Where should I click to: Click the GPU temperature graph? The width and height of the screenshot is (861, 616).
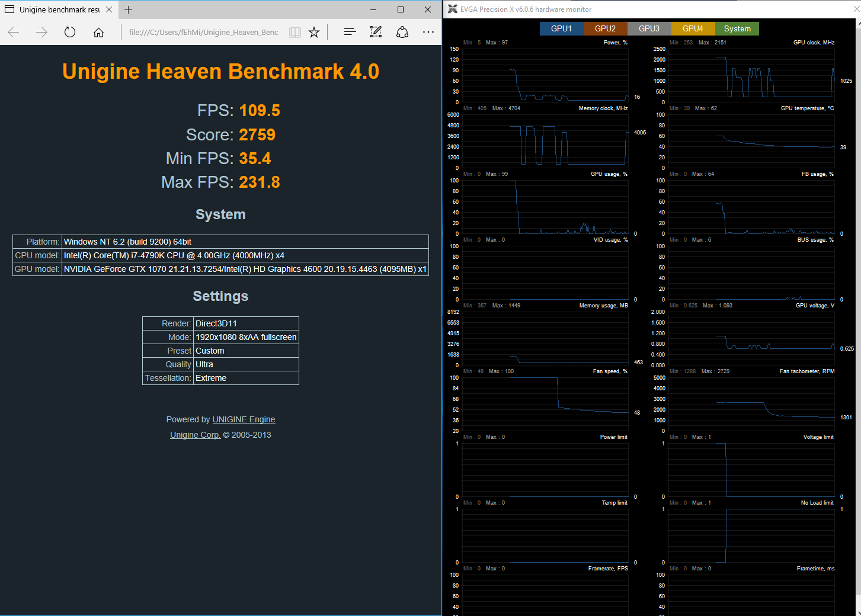tap(751, 141)
